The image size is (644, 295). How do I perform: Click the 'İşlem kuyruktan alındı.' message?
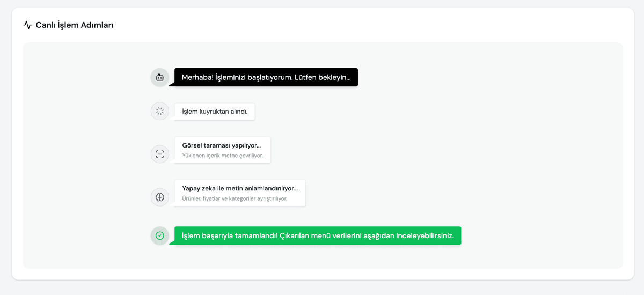215,112
